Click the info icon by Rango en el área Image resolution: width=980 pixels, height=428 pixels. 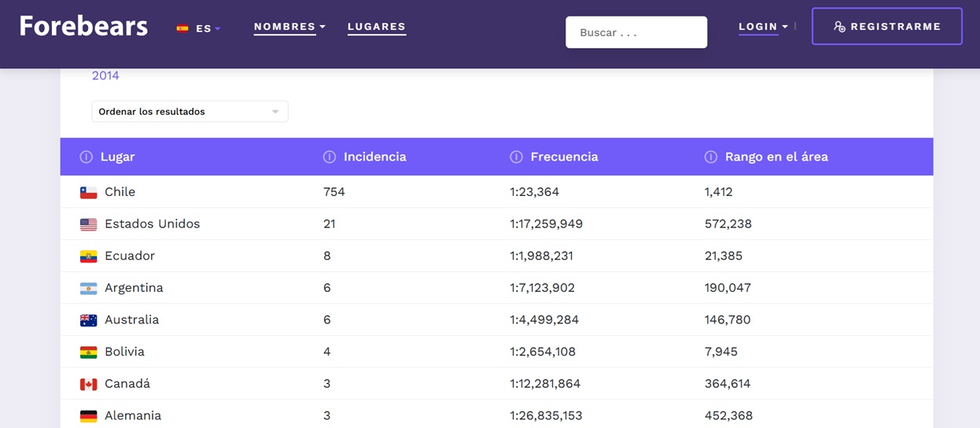coord(710,157)
